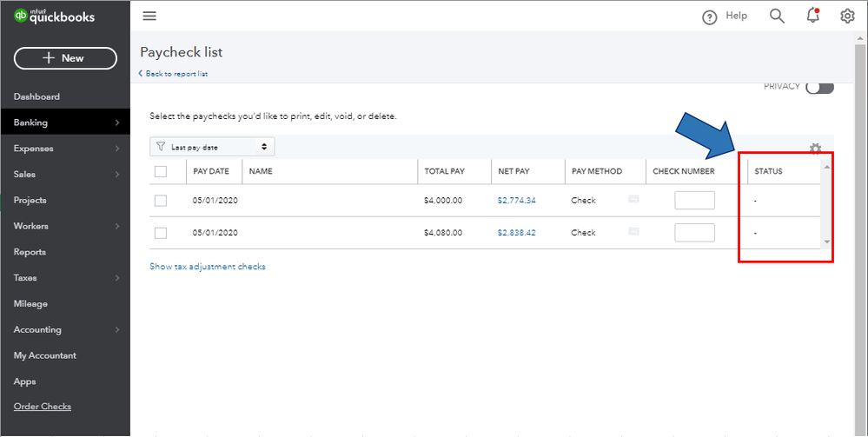Click the check number field for $4,000.00 paycheck
Viewport: 868px width, 437px height.
[x=694, y=201]
